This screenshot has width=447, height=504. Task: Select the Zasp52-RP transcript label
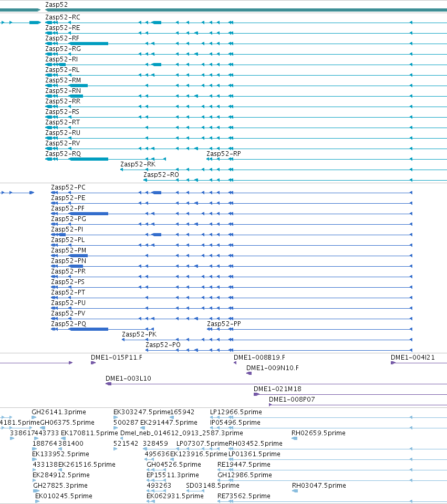[224, 154]
